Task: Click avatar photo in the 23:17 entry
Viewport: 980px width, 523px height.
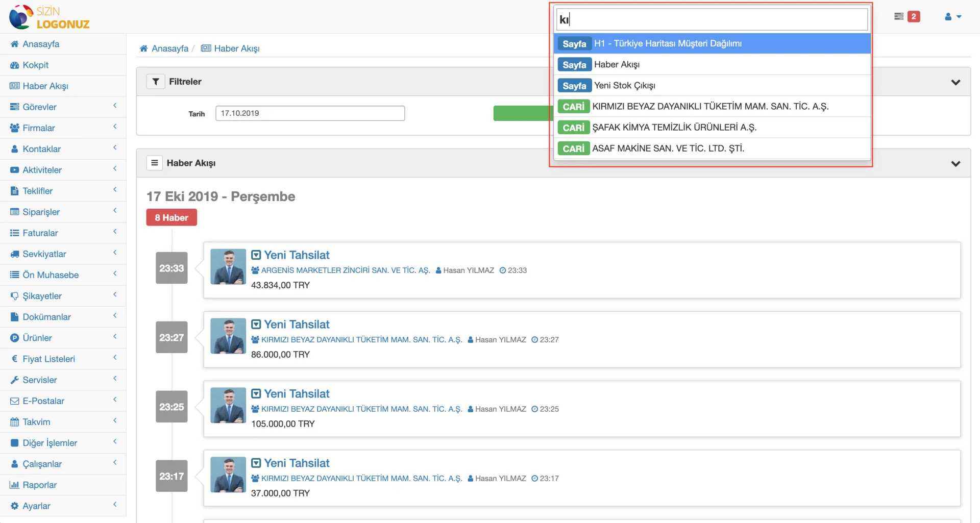Action: [228, 475]
